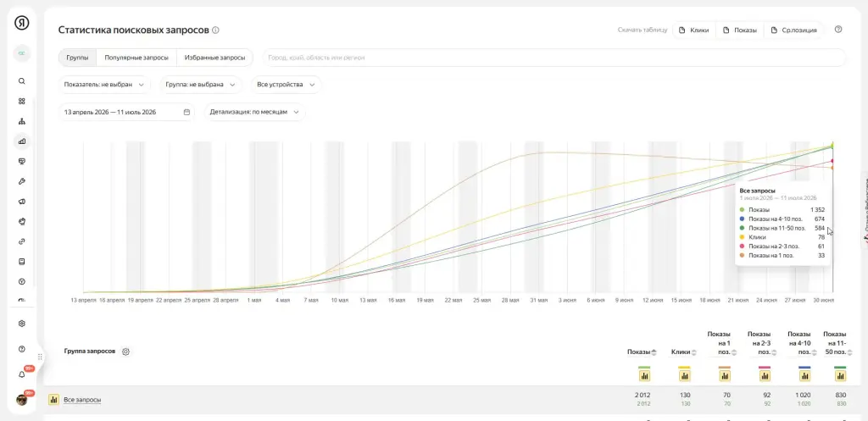Focus the region search input field
The height and width of the screenshot is (421, 868).
click(x=554, y=58)
